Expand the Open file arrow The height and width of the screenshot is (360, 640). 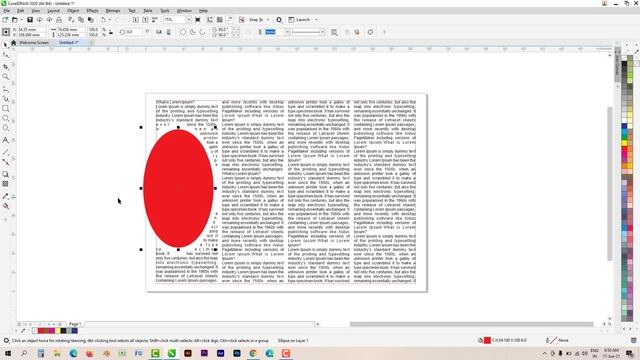tap(21, 20)
